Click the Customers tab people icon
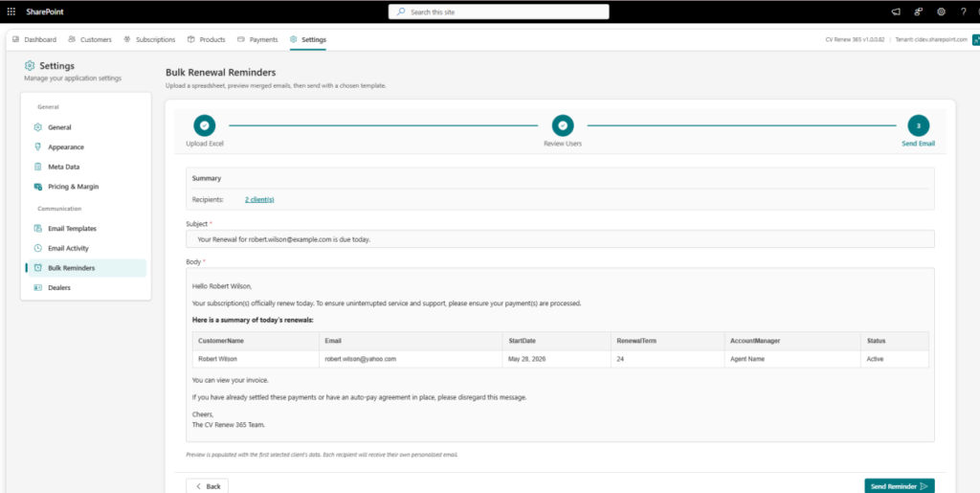980x493 pixels. (72, 39)
